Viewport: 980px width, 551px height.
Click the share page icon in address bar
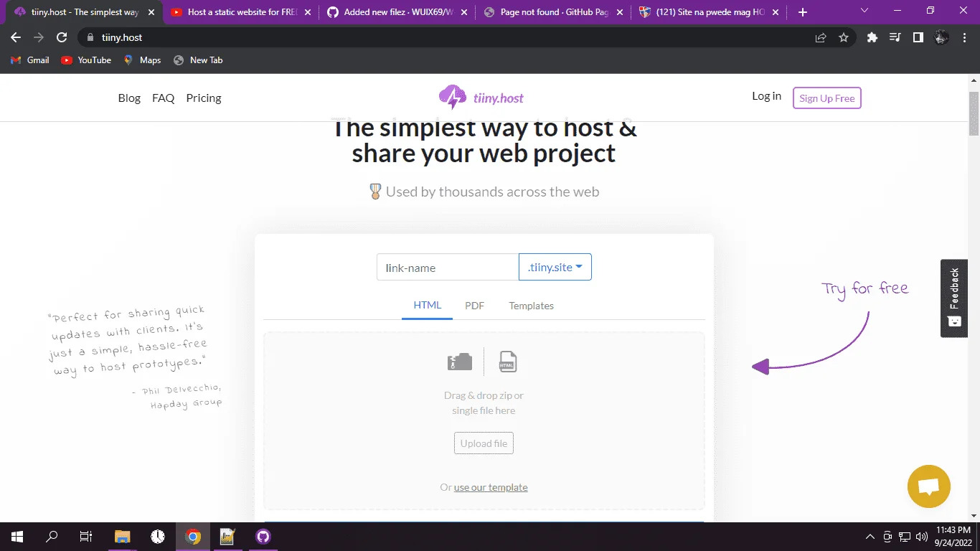coord(821,37)
